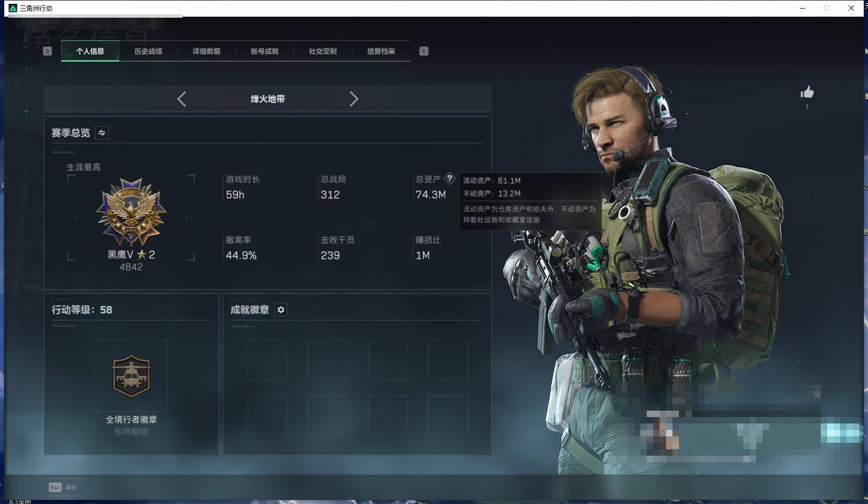
Task: Click the 总资产 74.3M value
Action: tap(430, 195)
